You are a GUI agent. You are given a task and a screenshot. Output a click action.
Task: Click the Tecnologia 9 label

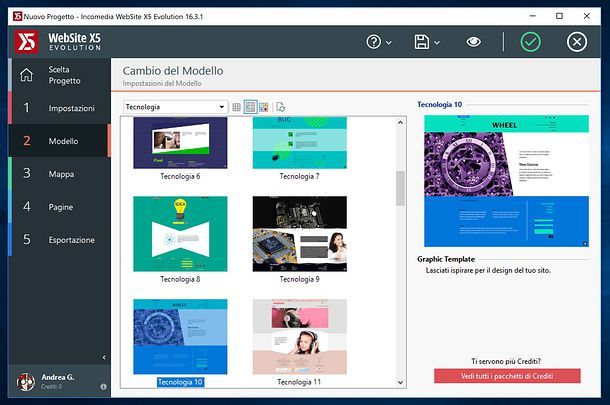[x=300, y=279]
